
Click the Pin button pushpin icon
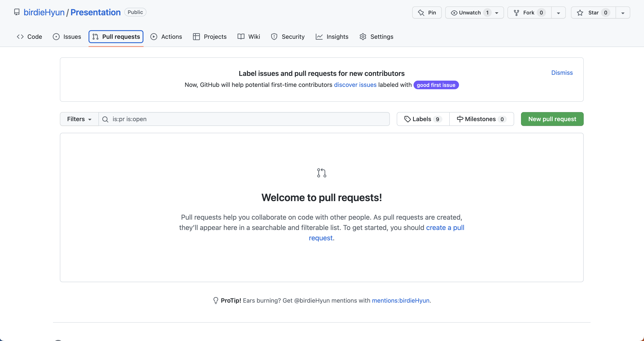(421, 13)
